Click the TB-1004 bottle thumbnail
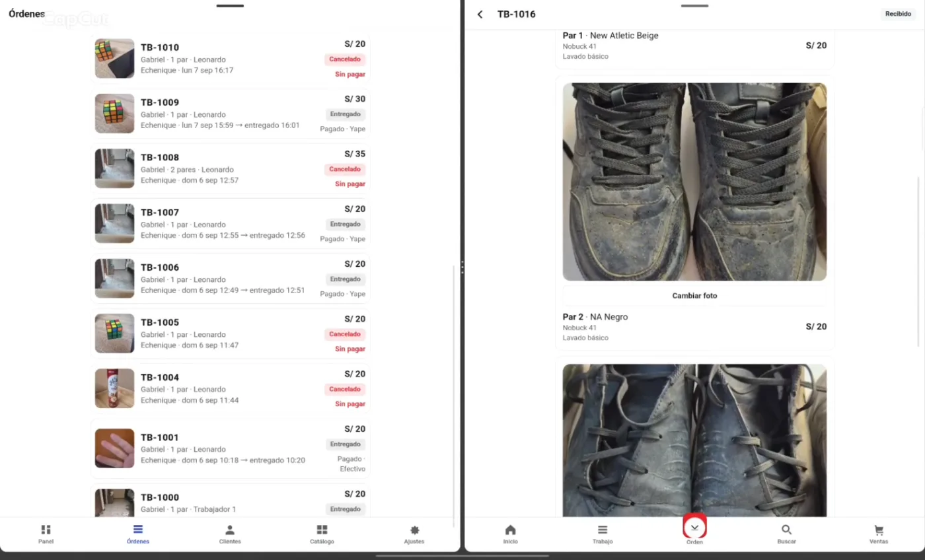Viewport: 925px width, 560px height. pyautogui.click(x=114, y=388)
